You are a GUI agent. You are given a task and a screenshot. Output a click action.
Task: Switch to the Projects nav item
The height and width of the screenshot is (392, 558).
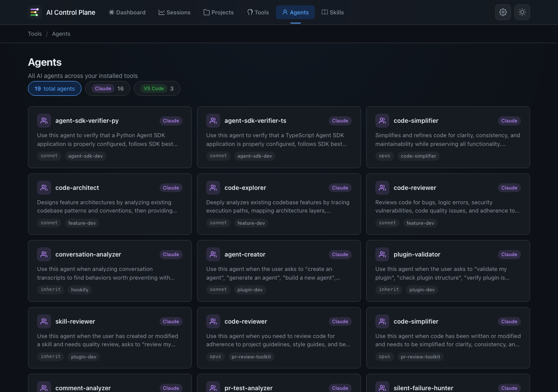point(218,12)
